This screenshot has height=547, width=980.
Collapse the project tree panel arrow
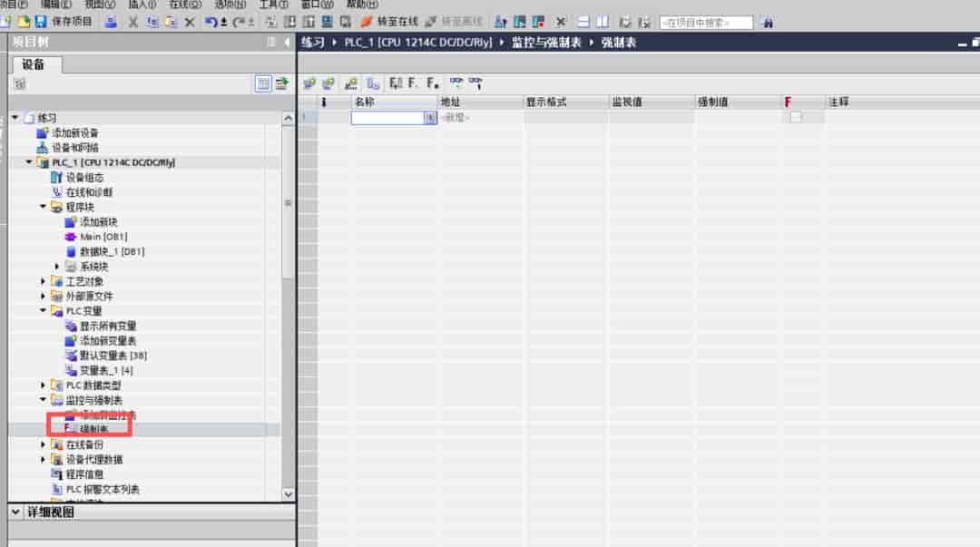click(x=287, y=42)
